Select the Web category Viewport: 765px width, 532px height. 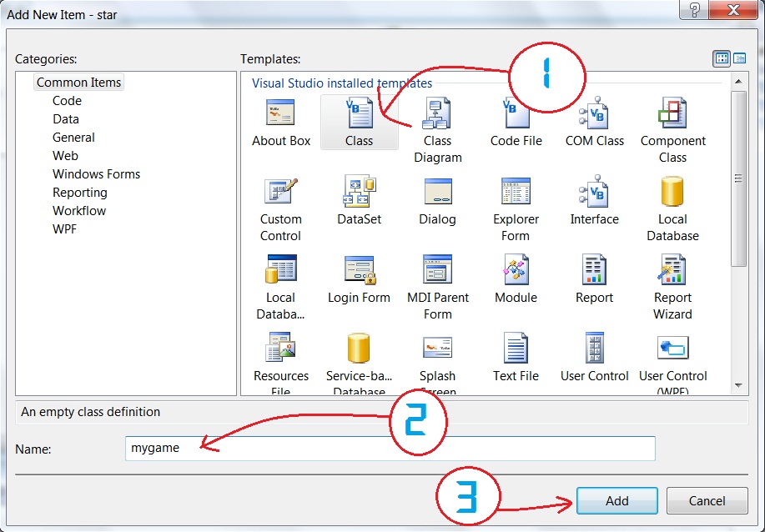[65, 156]
